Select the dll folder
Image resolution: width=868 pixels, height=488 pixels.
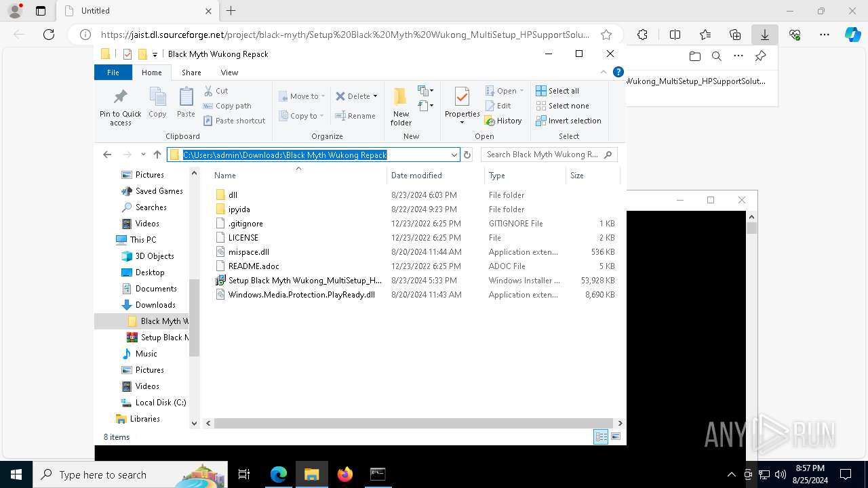[233, 195]
